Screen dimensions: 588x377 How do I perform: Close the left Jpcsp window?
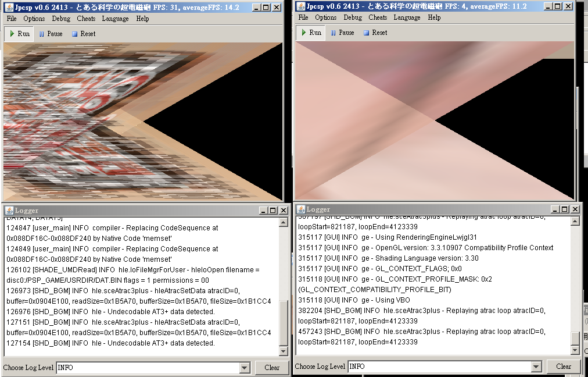point(277,7)
